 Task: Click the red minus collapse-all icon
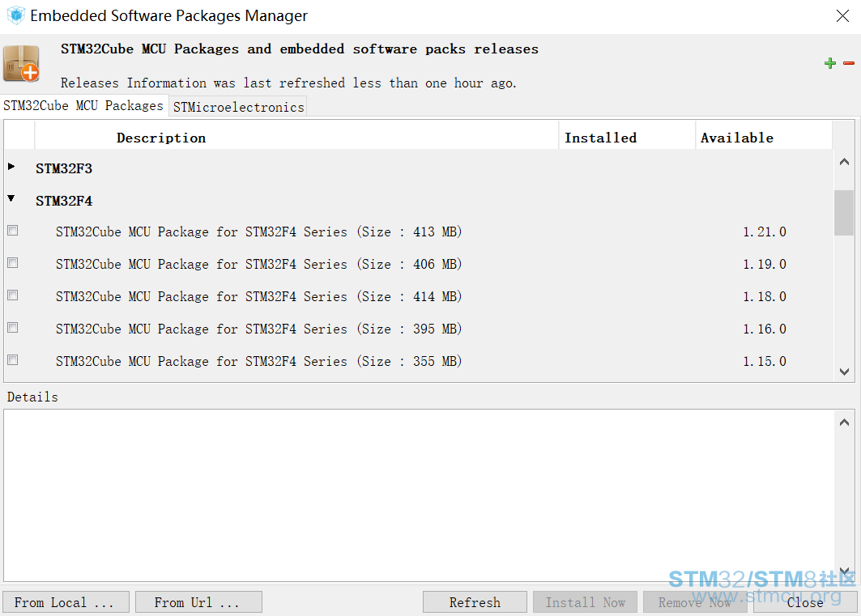[848, 63]
